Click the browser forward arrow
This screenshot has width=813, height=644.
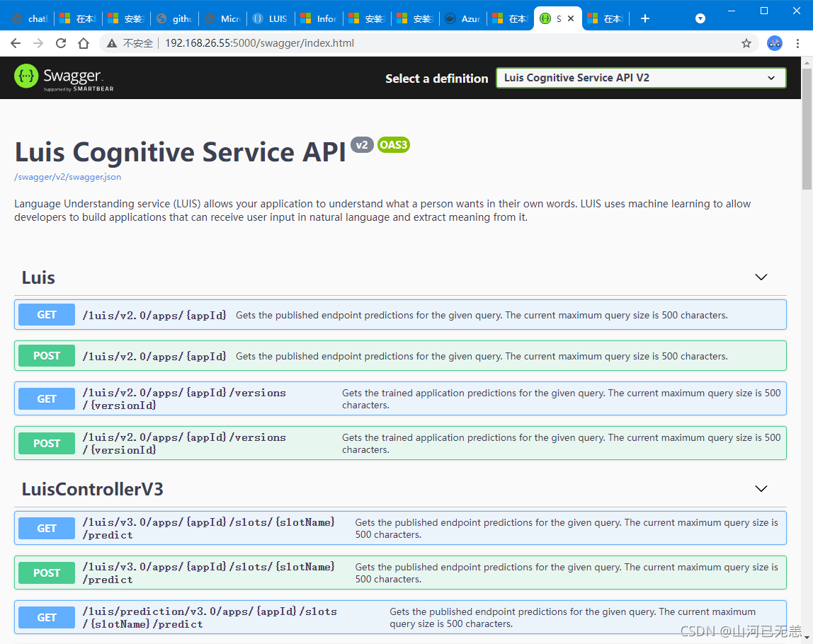[x=38, y=43]
